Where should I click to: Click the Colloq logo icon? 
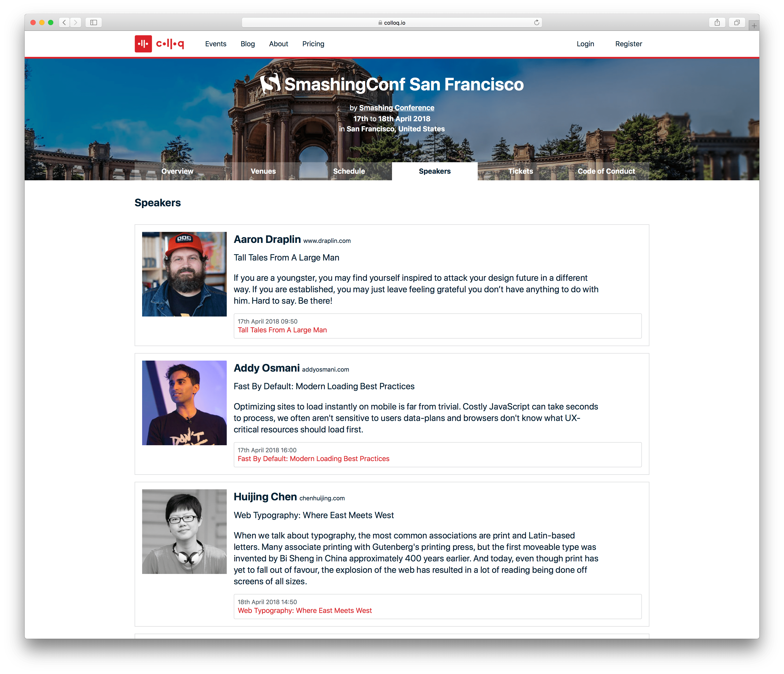pyautogui.click(x=143, y=44)
